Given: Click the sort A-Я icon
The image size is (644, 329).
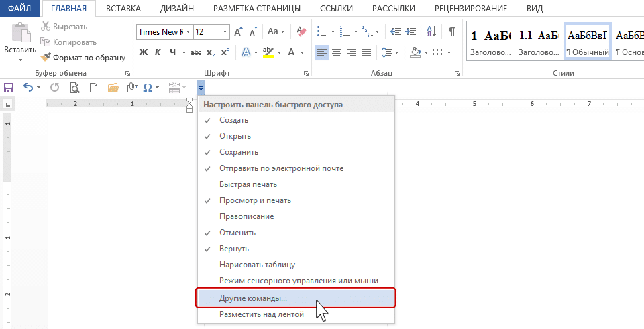Looking at the screenshot, I should (x=433, y=31).
